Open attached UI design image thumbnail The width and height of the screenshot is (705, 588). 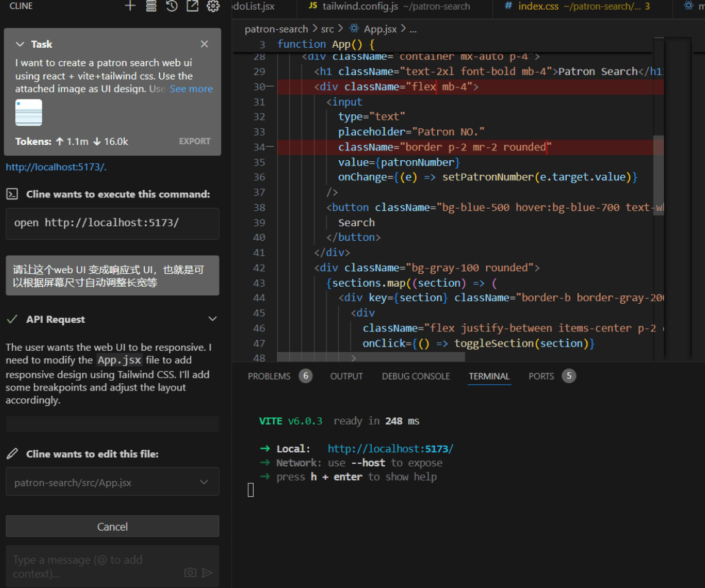(x=29, y=112)
